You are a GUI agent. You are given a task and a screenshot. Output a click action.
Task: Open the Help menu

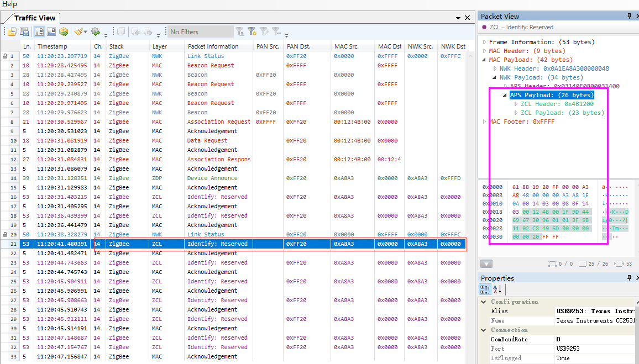(9, 4)
